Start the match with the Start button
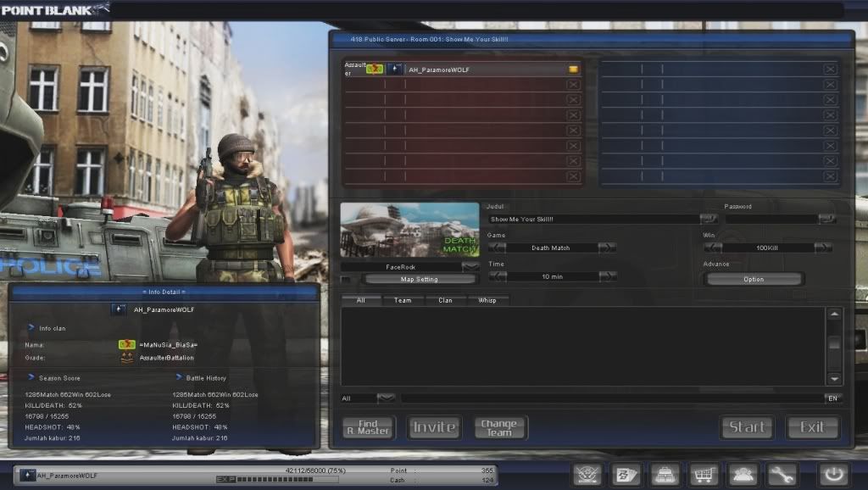Viewport: 868px width, 490px height. point(747,427)
